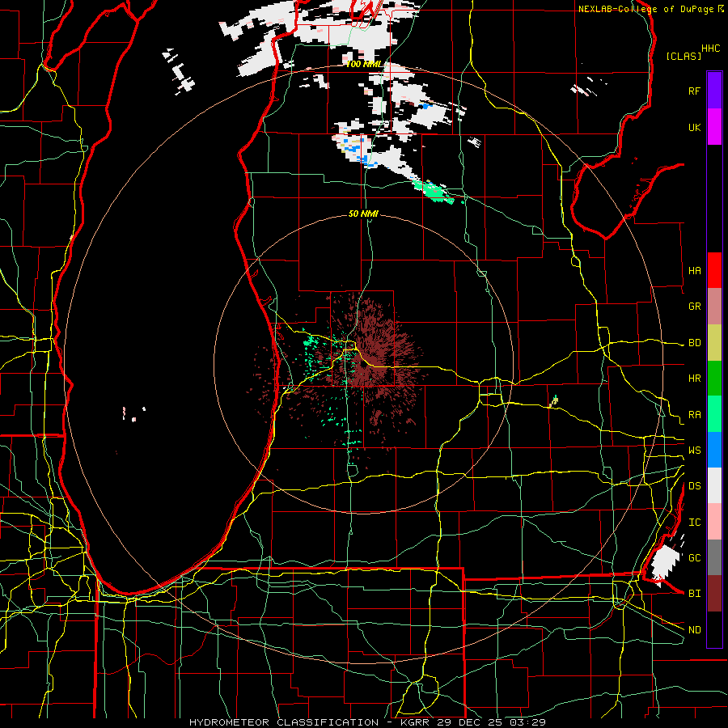Click the DS white legend swatch
The height and width of the screenshot is (728, 728).
pyautogui.click(x=714, y=485)
